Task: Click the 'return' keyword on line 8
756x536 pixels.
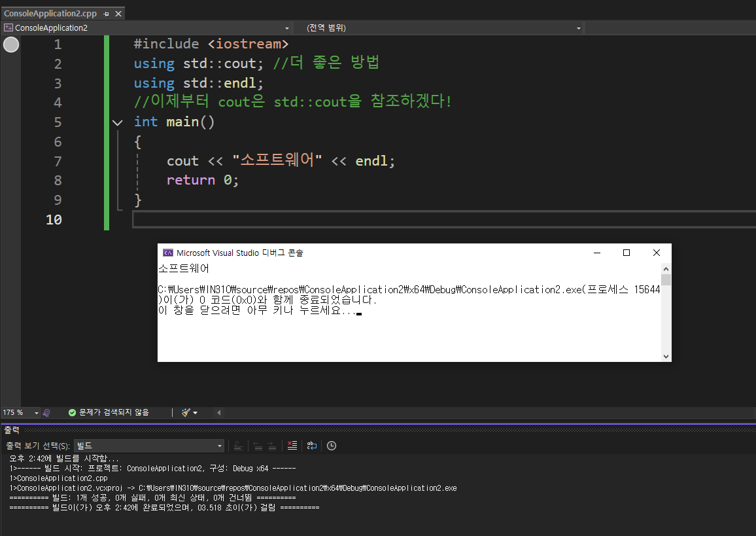Action: point(191,180)
